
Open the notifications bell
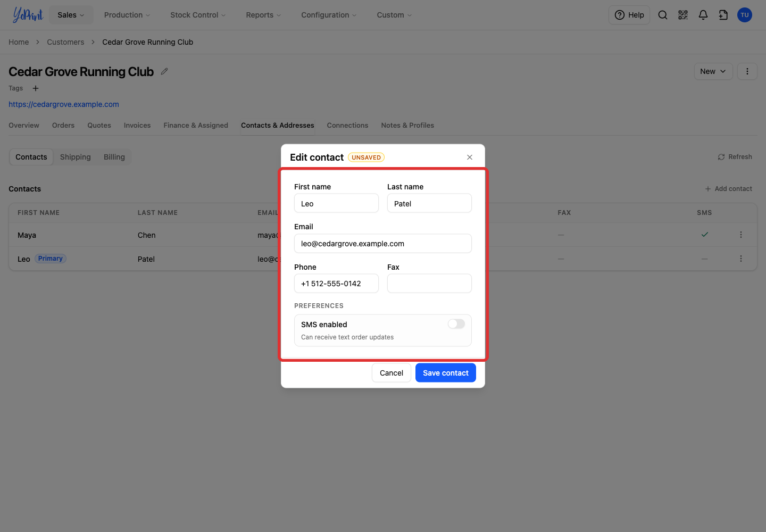pyautogui.click(x=703, y=15)
